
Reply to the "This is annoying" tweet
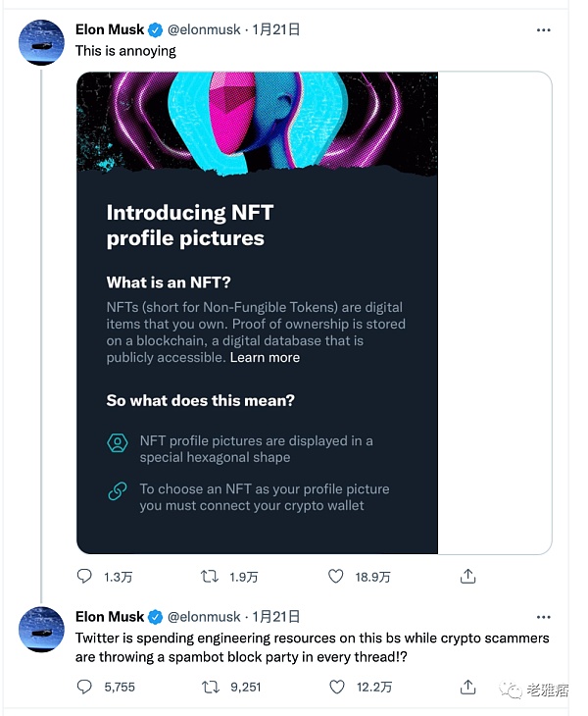coord(84,577)
